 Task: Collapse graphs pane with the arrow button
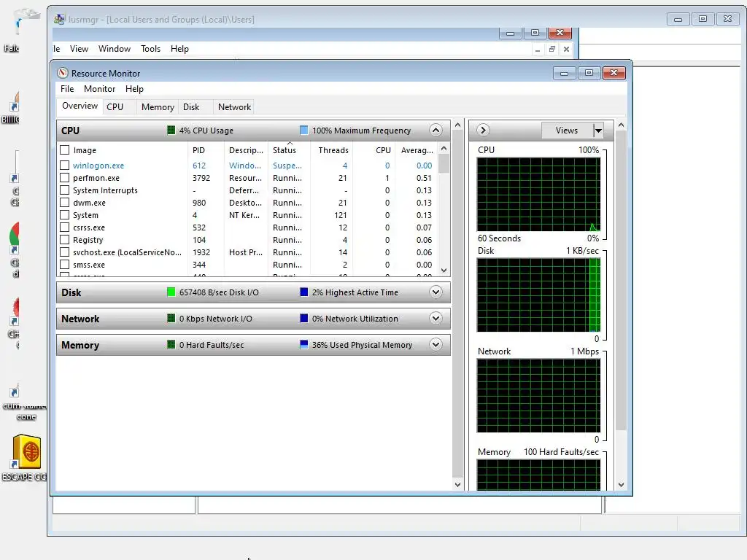[483, 130]
